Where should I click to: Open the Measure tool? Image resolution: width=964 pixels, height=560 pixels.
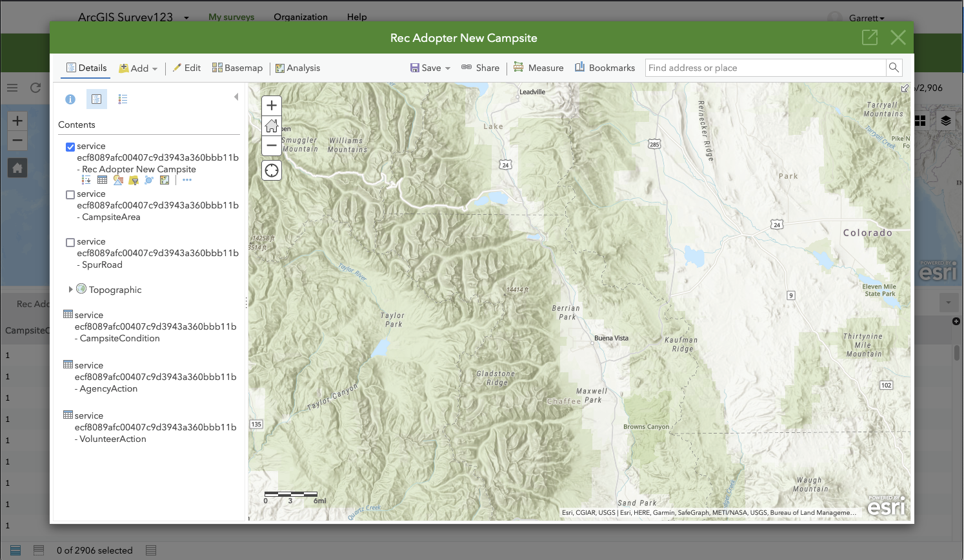(x=538, y=68)
